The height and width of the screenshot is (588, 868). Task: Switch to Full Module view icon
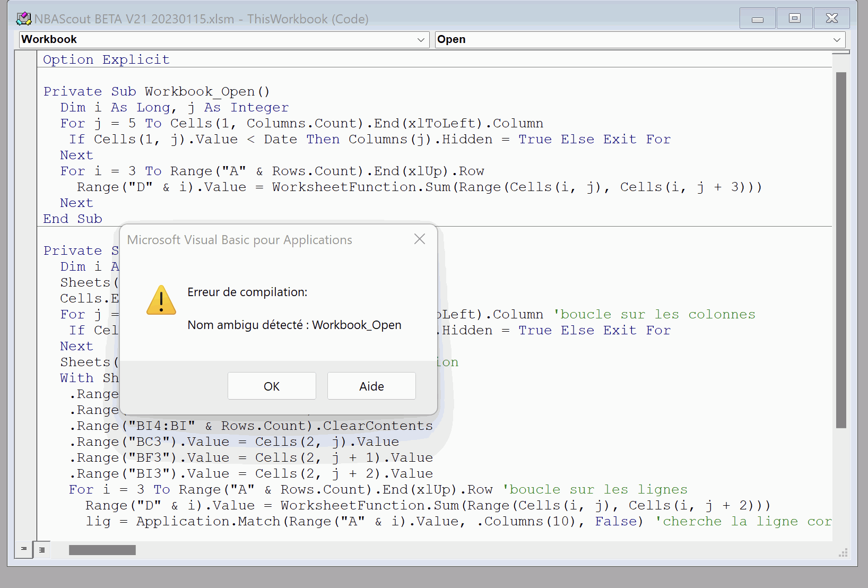pos(42,550)
